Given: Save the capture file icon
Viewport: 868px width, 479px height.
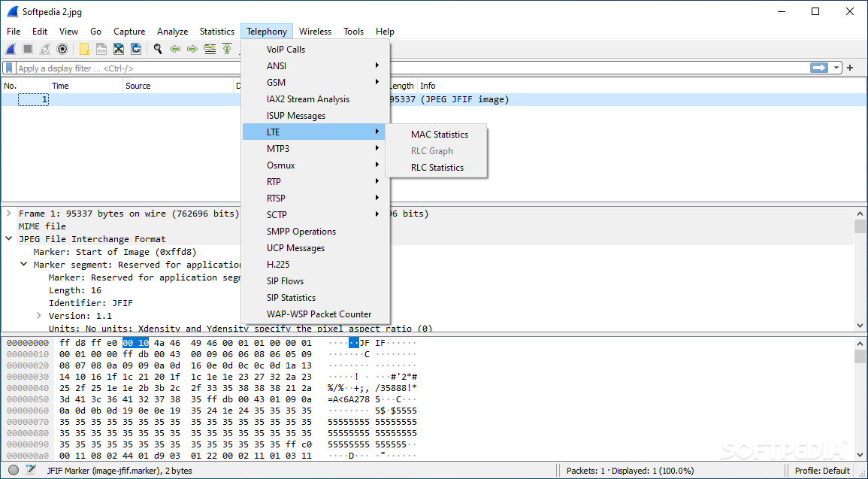Looking at the screenshot, I should pos(101,49).
